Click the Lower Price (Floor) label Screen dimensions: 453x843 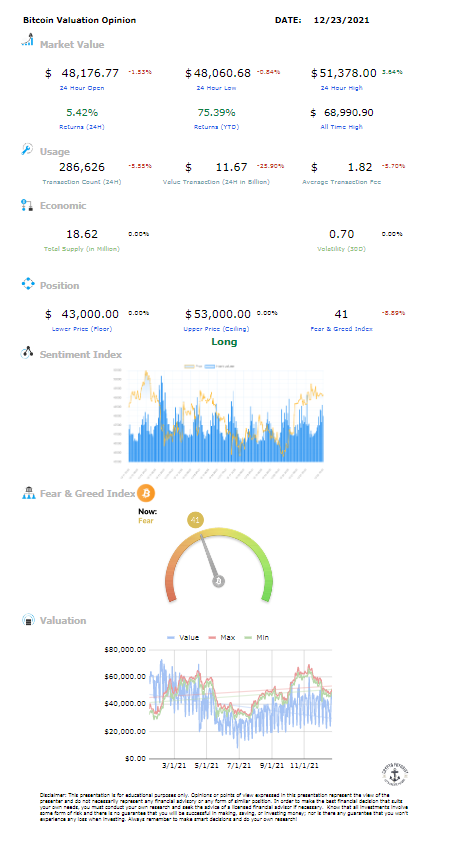(82, 328)
